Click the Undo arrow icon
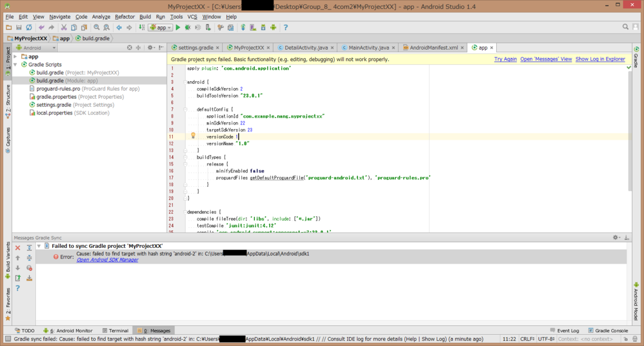 (41, 28)
